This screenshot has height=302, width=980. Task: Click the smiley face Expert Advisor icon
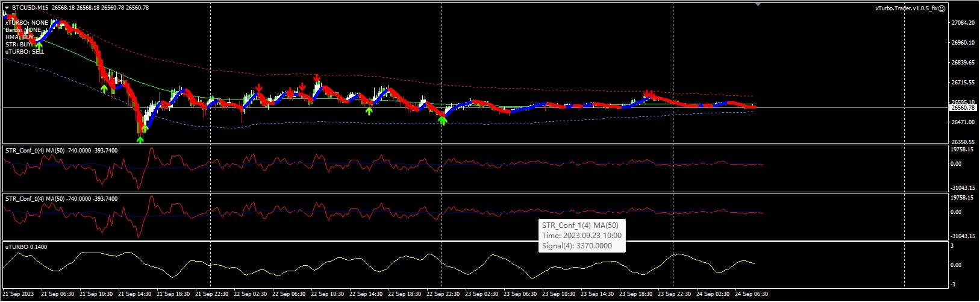942,8
